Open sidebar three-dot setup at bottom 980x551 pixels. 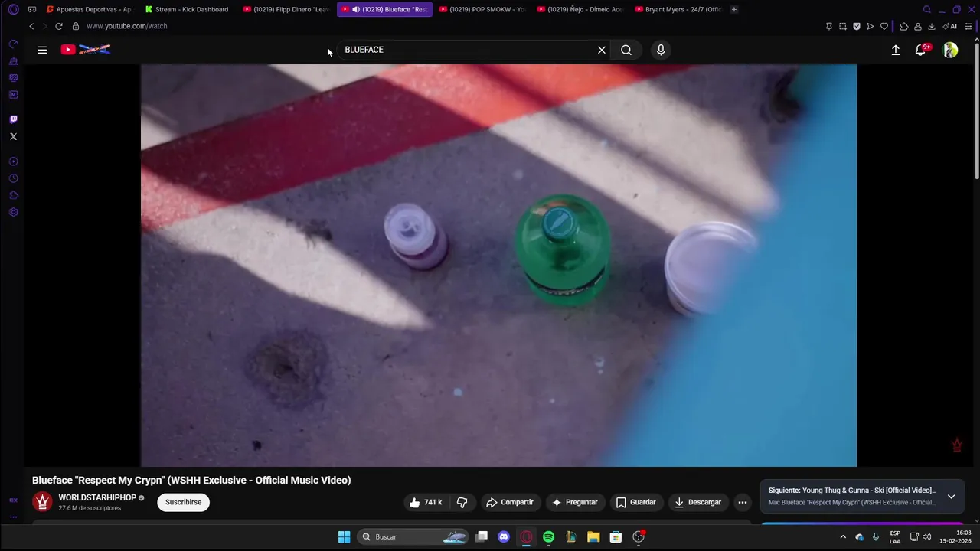(x=13, y=517)
